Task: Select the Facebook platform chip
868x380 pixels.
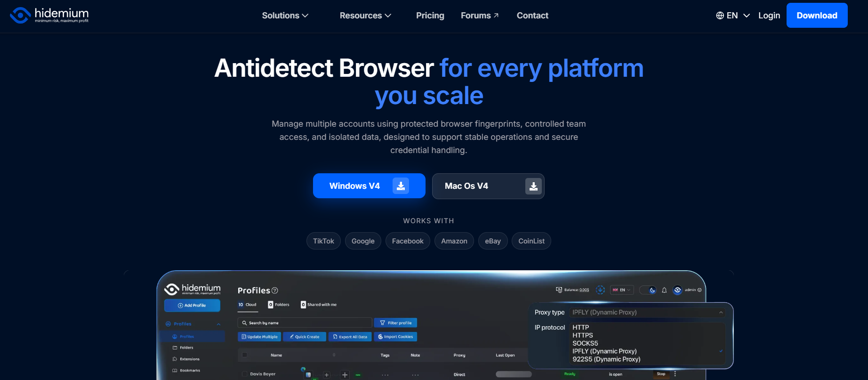Action: click(408, 241)
